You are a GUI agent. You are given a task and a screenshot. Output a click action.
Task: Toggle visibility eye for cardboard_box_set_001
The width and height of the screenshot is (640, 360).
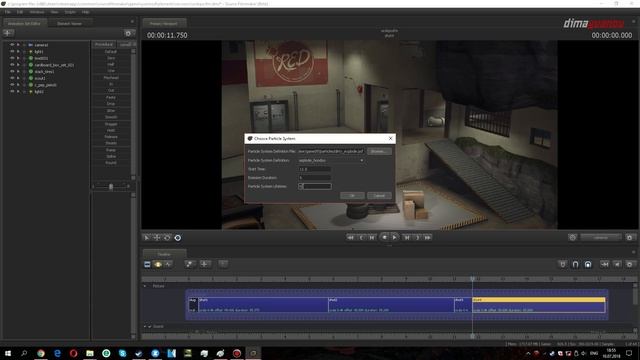click(x=12, y=65)
